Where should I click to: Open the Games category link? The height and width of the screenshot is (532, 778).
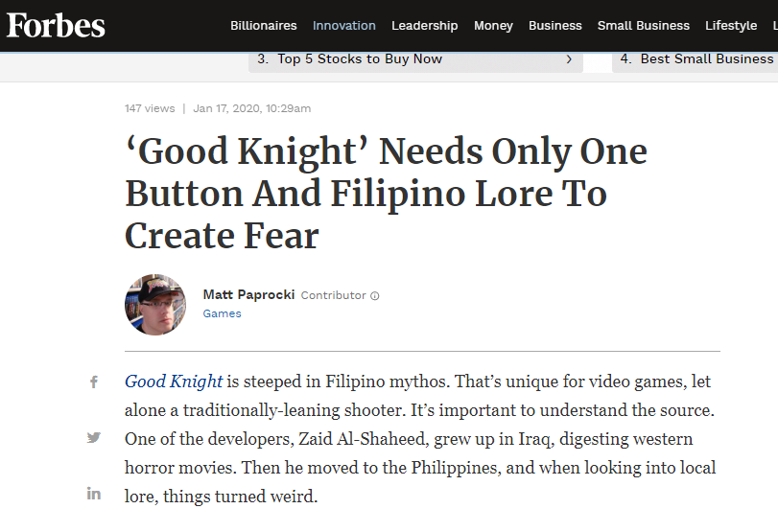(x=222, y=313)
